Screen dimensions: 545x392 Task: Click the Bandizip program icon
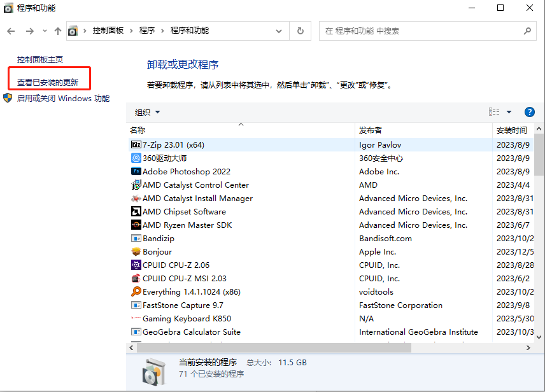(136, 238)
